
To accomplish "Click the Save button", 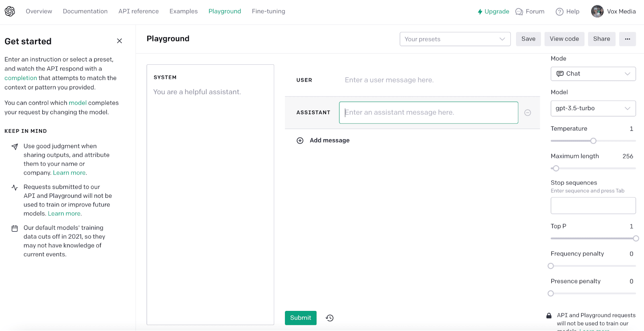I will click(528, 39).
